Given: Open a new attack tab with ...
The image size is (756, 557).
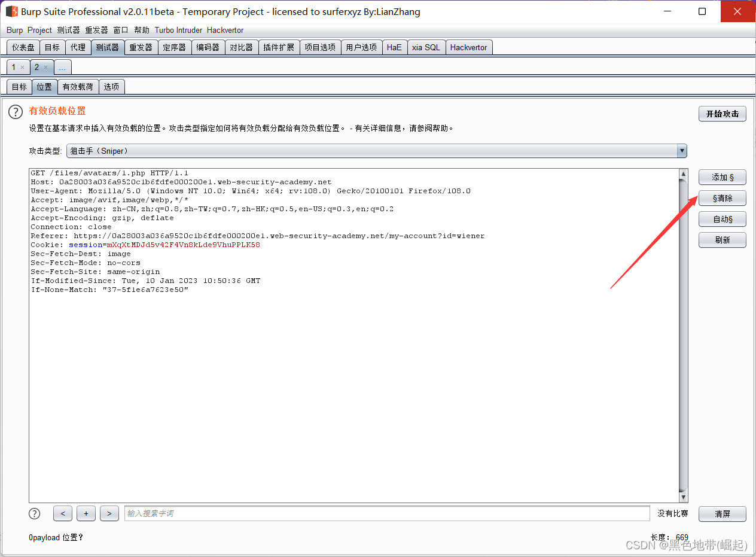Looking at the screenshot, I should tap(62, 67).
